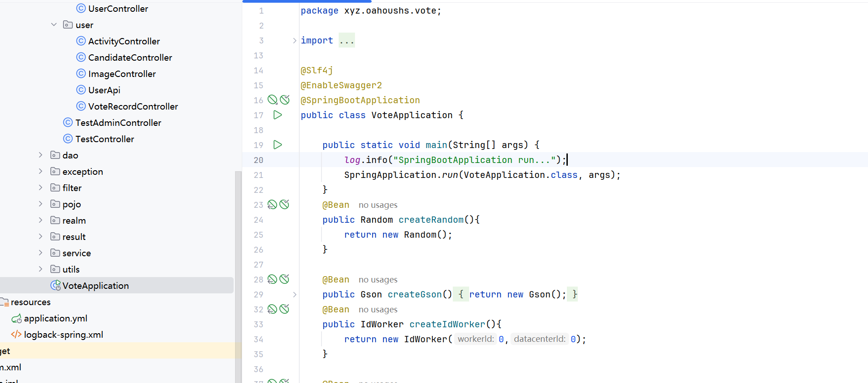Screen dimensions: 868x383
Task: Open application.yml file
Action: tap(56, 318)
